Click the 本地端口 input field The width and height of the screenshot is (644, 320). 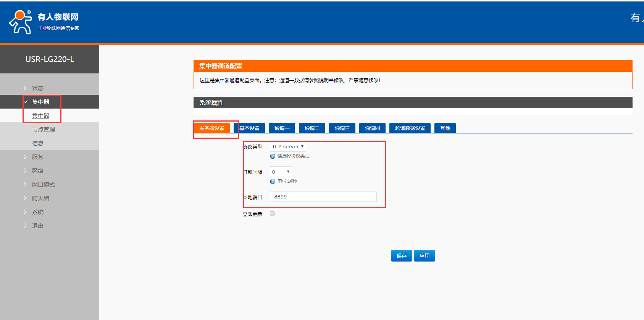(x=323, y=197)
